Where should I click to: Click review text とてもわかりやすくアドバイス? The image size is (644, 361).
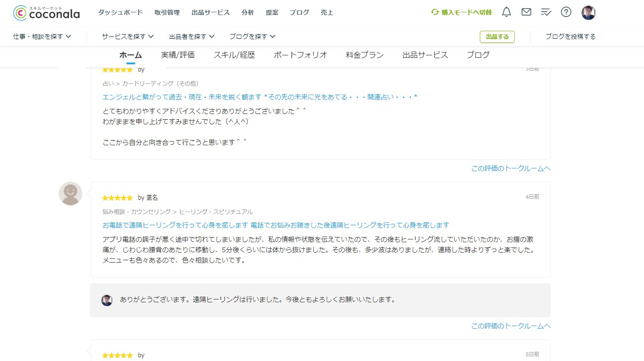coord(205,111)
